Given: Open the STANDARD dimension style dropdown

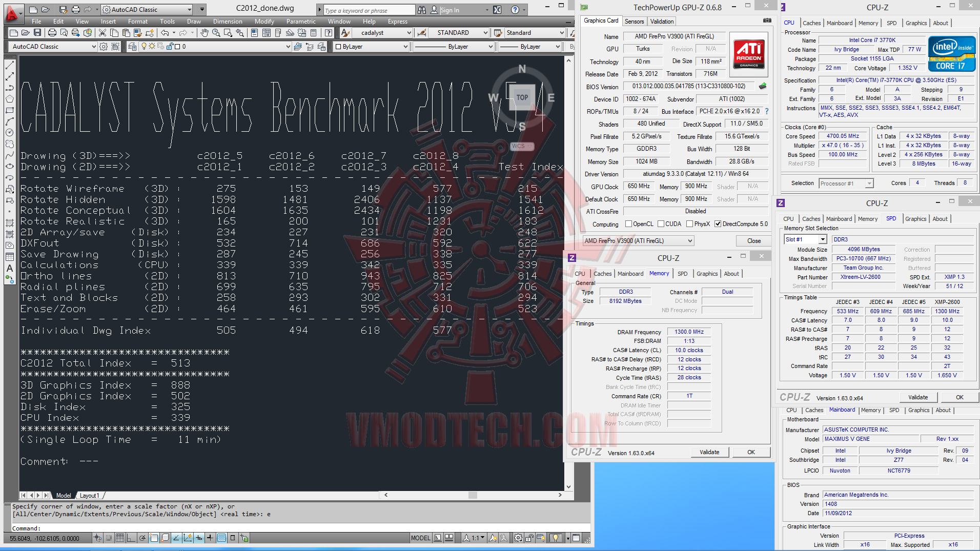Looking at the screenshot, I should click(485, 33).
